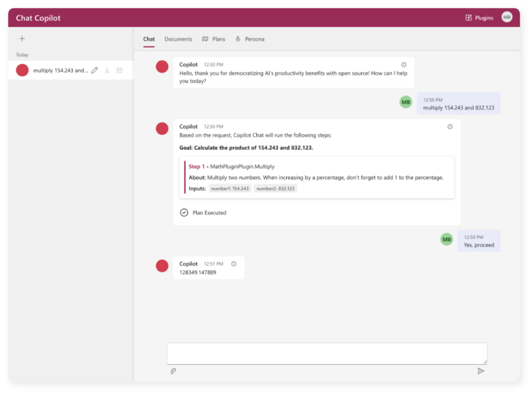This screenshot has height=394, width=532.
Task: Open the Plans tab
Action: [214, 39]
